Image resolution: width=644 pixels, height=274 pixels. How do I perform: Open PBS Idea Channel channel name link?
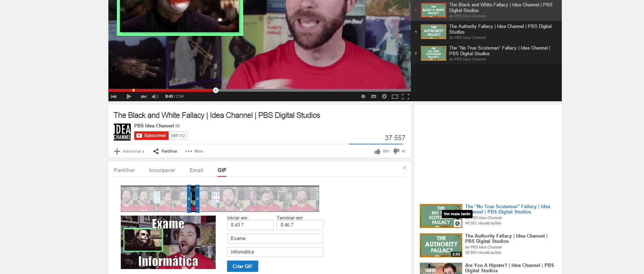(x=154, y=126)
